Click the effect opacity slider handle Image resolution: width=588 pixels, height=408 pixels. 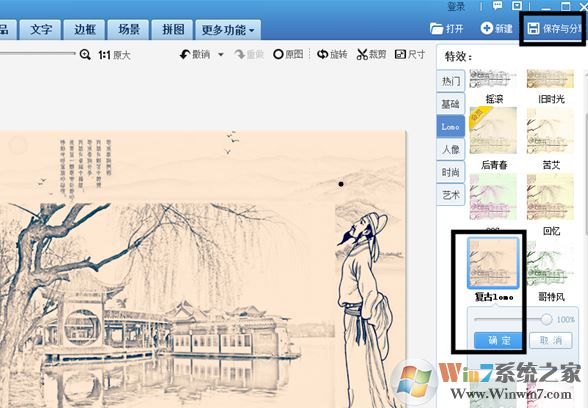point(546,319)
